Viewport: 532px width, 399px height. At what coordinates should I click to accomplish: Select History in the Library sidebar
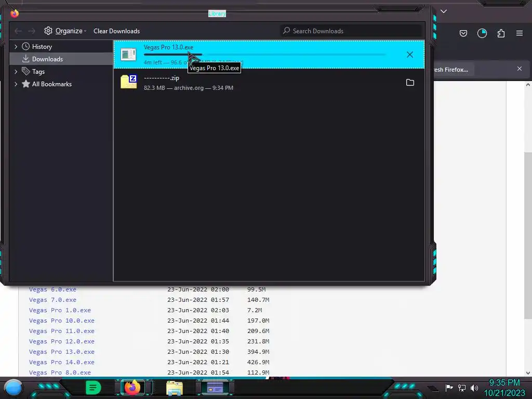click(x=42, y=46)
